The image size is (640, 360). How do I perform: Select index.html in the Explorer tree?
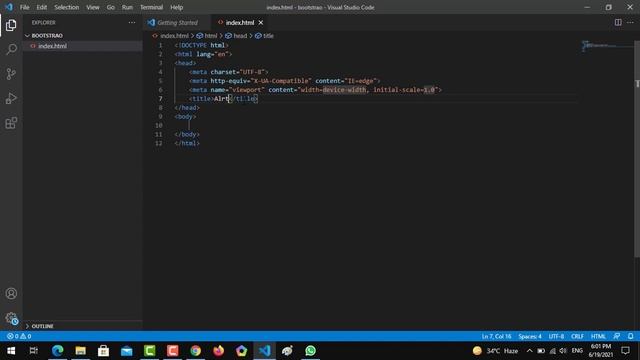click(82, 46)
